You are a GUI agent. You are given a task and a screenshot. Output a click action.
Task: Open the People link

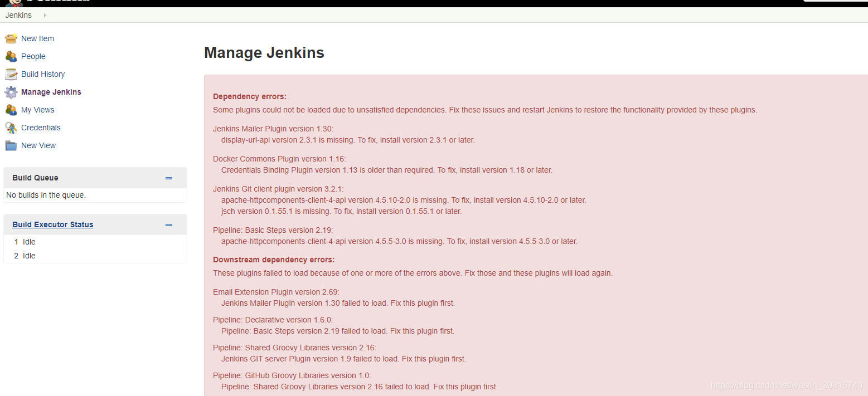pyautogui.click(x=33, y=56)
